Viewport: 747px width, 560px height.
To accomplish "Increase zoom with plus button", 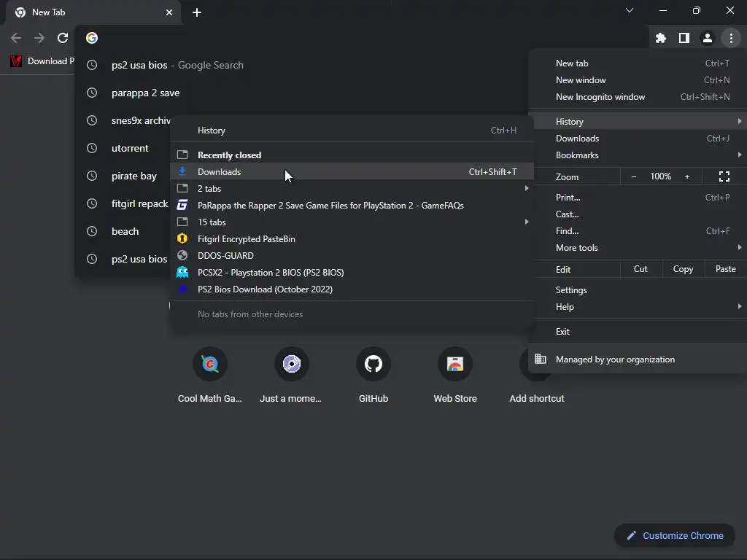I will (687, 176).
